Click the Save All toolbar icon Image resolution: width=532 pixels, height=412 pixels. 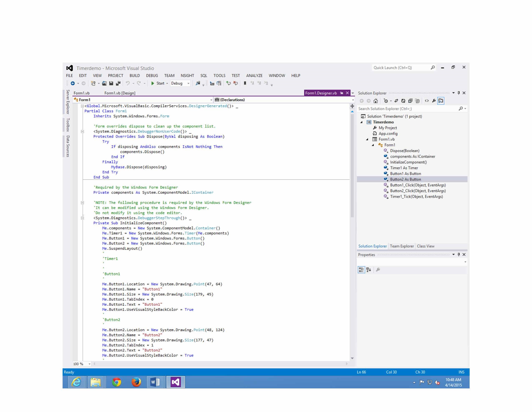(118, 83)
